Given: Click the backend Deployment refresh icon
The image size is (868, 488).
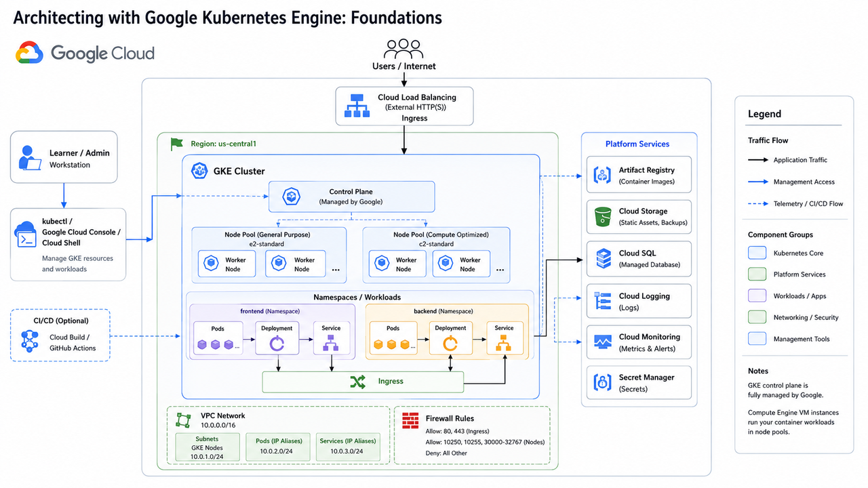Looking at the screenshot, I should [451, 345].
